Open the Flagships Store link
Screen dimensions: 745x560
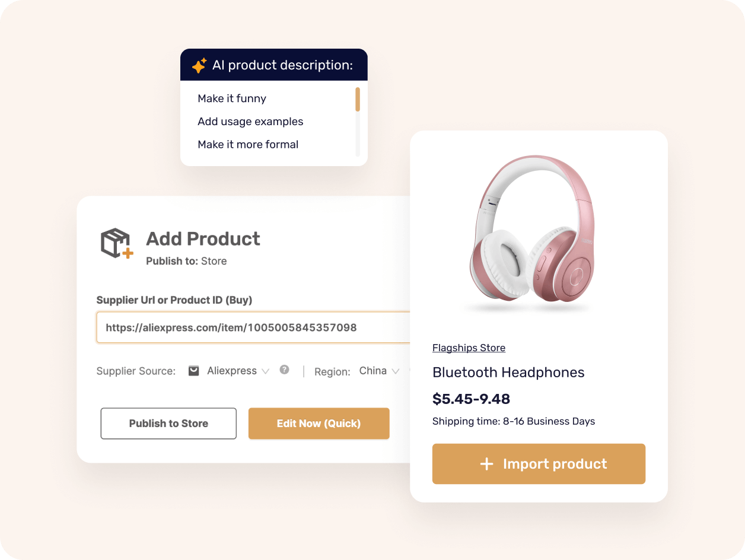point(469,348)
